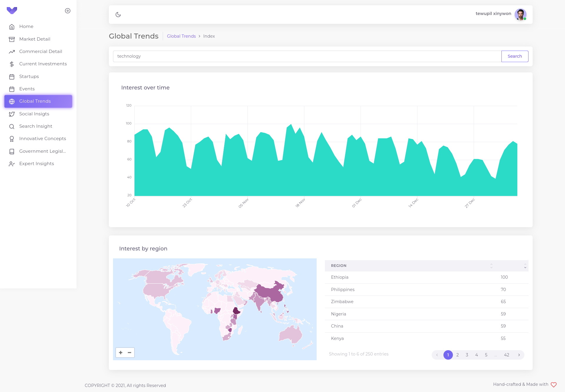Go to pagination page 5
The height and width of the screenshot is (392, 565).
(x=486, y=355)
